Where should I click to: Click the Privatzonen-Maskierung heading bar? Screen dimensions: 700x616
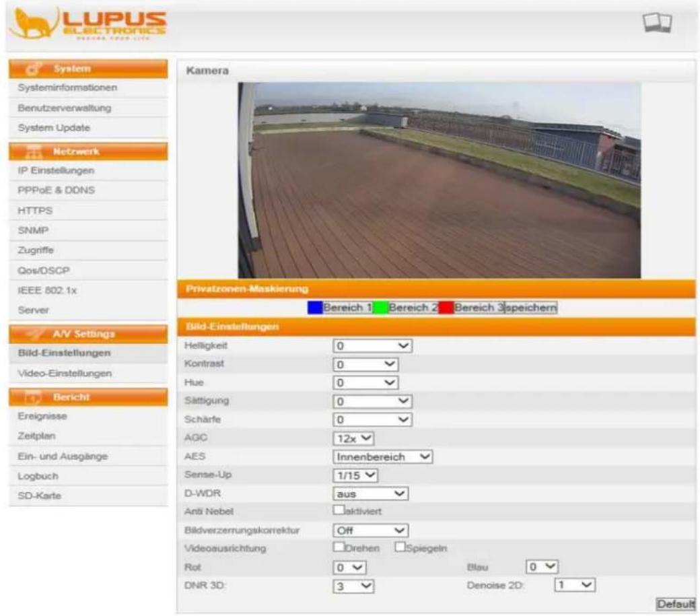coord(436,289)
